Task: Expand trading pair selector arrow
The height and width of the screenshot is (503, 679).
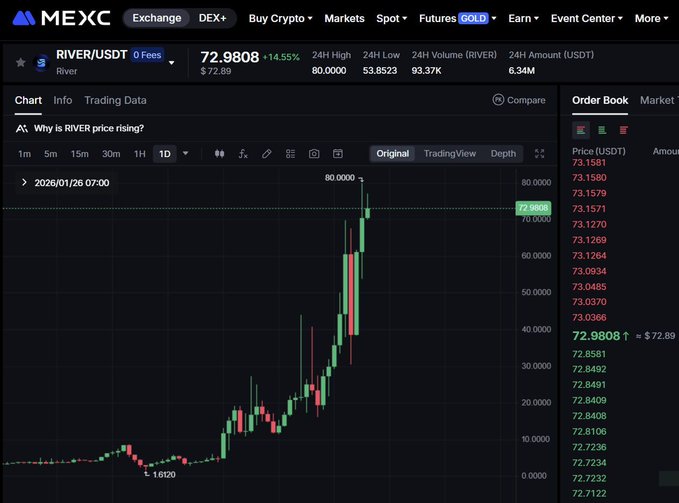Action: click(171, 63)
